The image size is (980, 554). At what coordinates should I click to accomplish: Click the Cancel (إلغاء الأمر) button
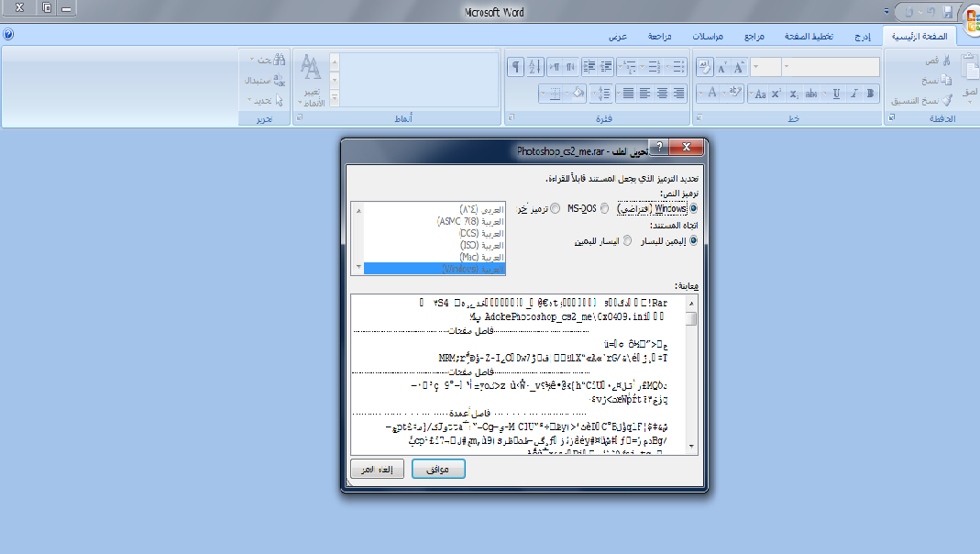click(x=377, y=469)
